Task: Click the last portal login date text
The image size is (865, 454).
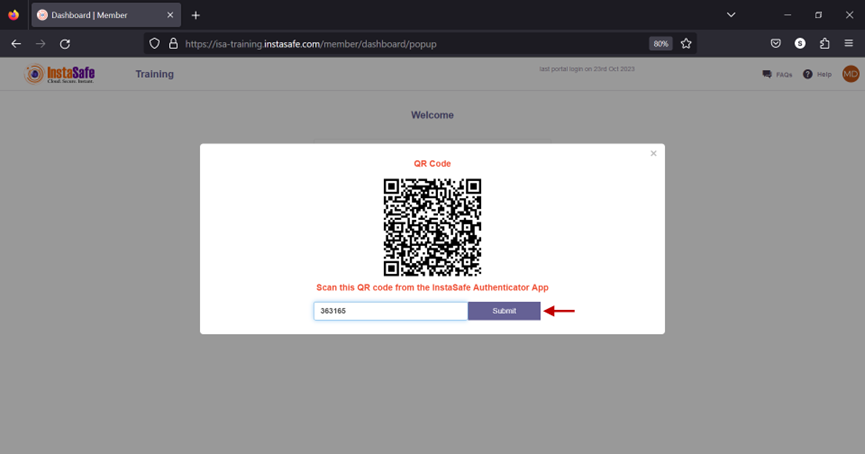Action: click(x=587, y=69)
